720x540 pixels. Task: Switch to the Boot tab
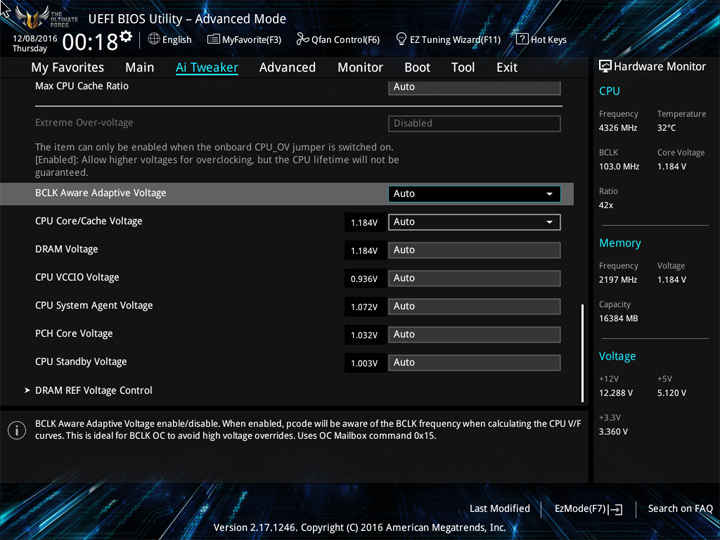(x=417, y=68)
